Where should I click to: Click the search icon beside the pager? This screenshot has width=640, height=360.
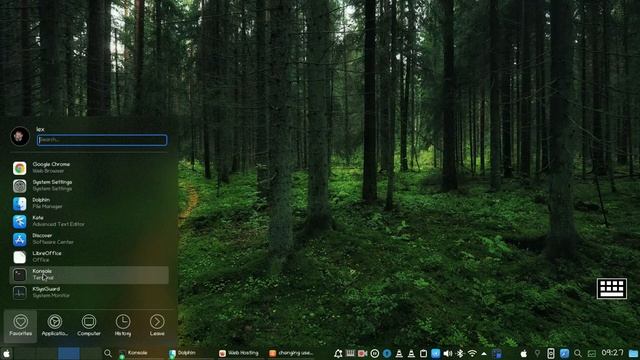pyautogui.click(x=108, y=353)
